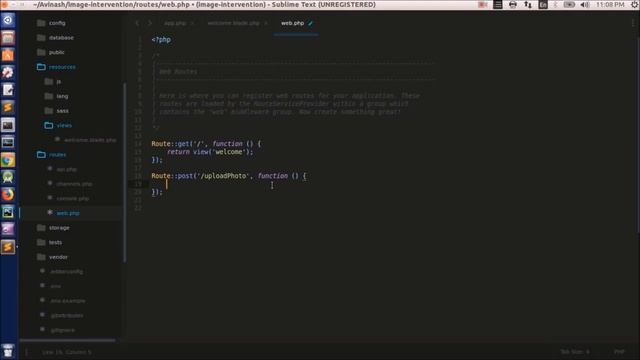The height and width of the screenshot is (360, 640).
Task: Go back with the tab-bar left arrow
Action: click(x=137, y=23)
